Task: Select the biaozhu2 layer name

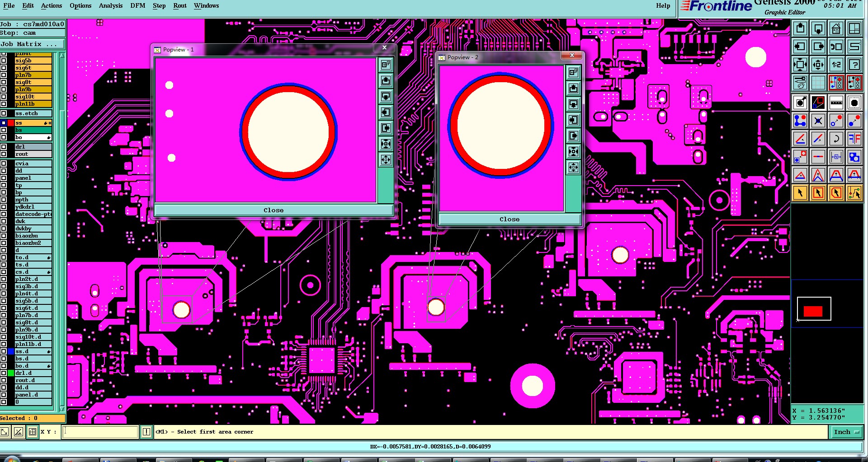Action: coord(33,243)
